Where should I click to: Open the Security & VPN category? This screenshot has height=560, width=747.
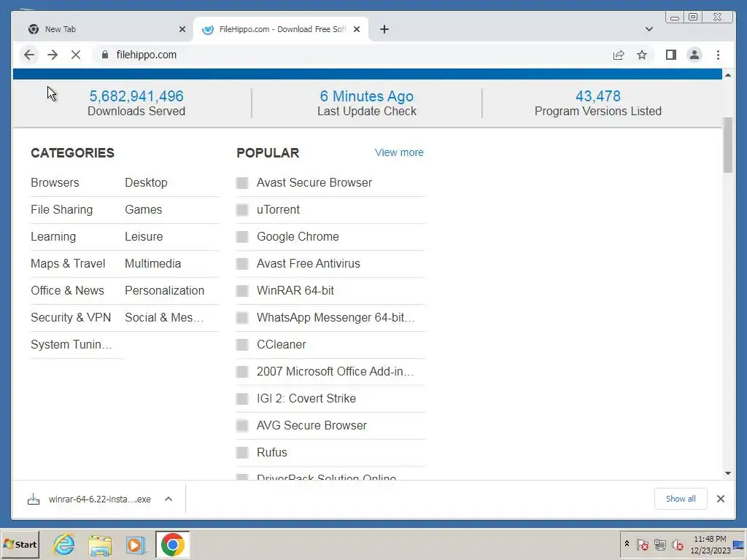[71, 318]
